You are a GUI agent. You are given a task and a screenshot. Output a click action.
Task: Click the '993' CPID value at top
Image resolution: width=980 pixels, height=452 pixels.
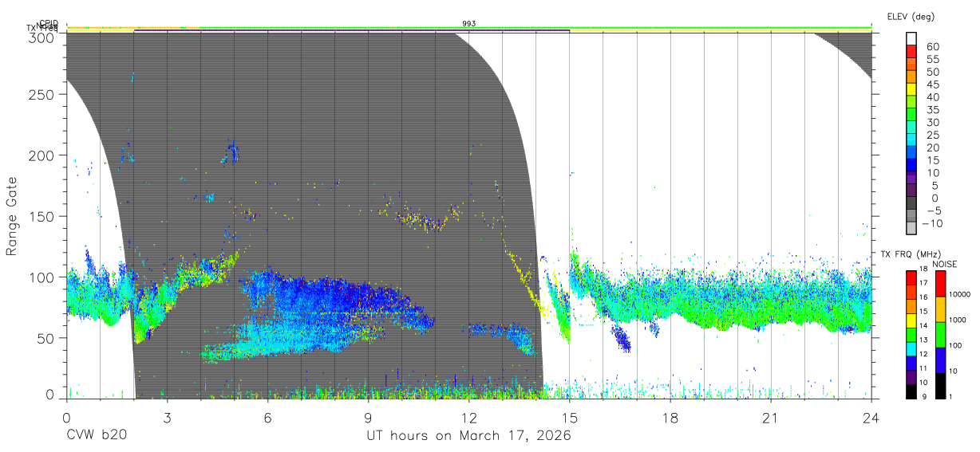tap(469, 24)
